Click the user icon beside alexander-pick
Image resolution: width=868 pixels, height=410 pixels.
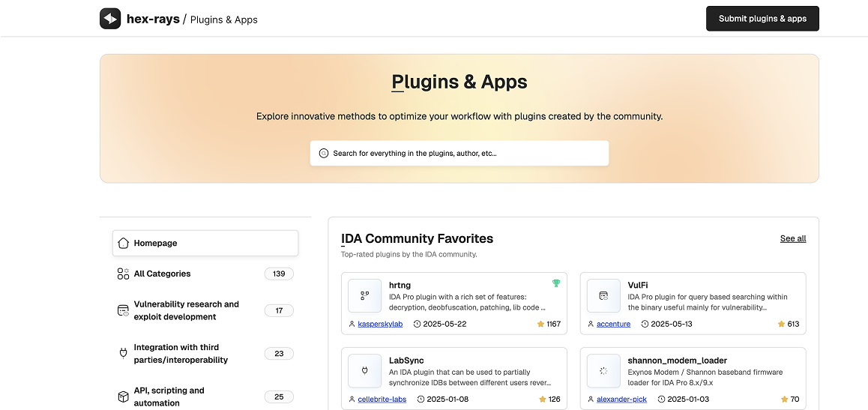point(591,400)
